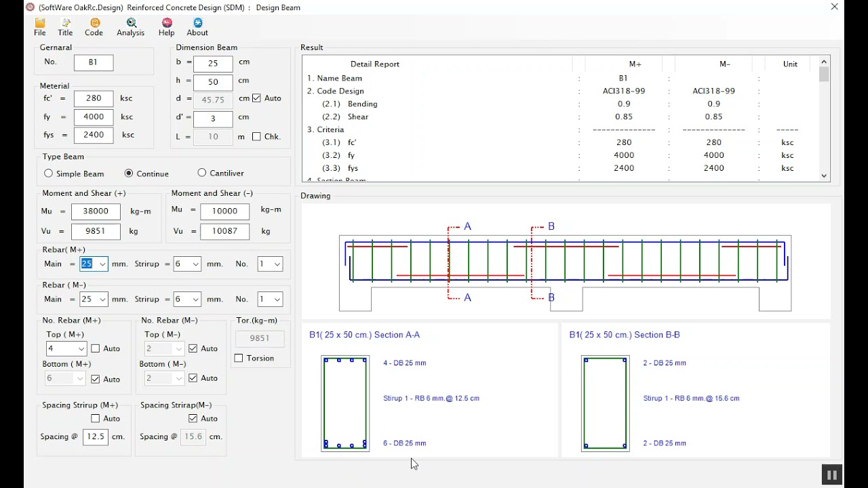
Task: Enable the Chk. checkbox for length L
Action: (x=256, y=136)
